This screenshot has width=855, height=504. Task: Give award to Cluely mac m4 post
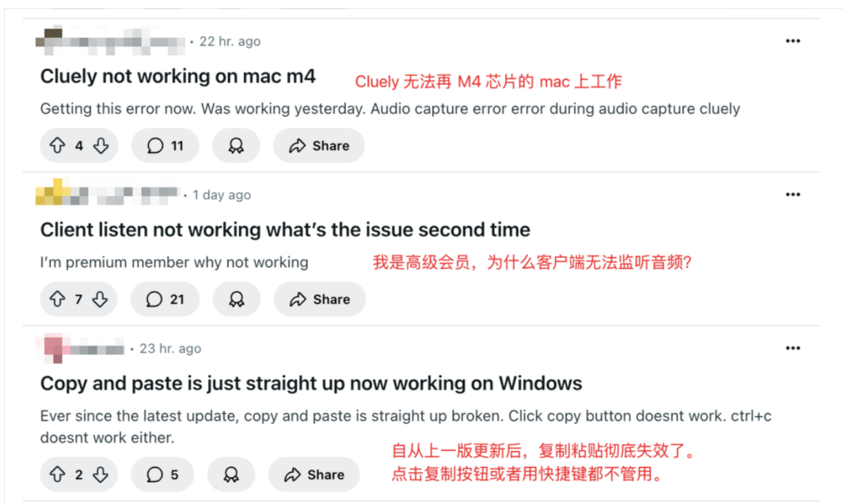[236, 146]
